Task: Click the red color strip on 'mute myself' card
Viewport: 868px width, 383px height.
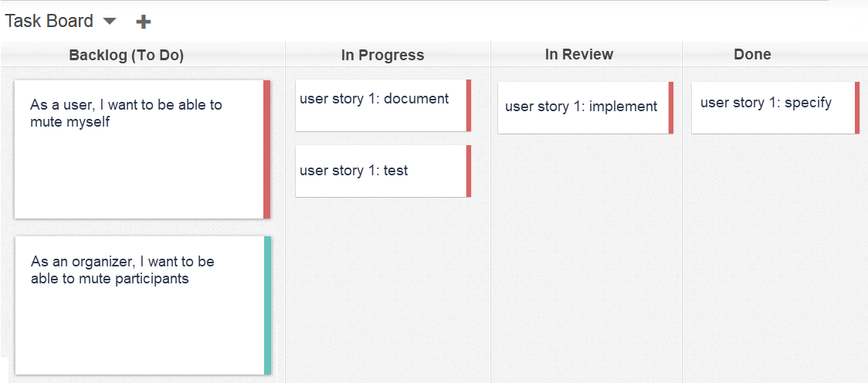Action: pos(267,150)
